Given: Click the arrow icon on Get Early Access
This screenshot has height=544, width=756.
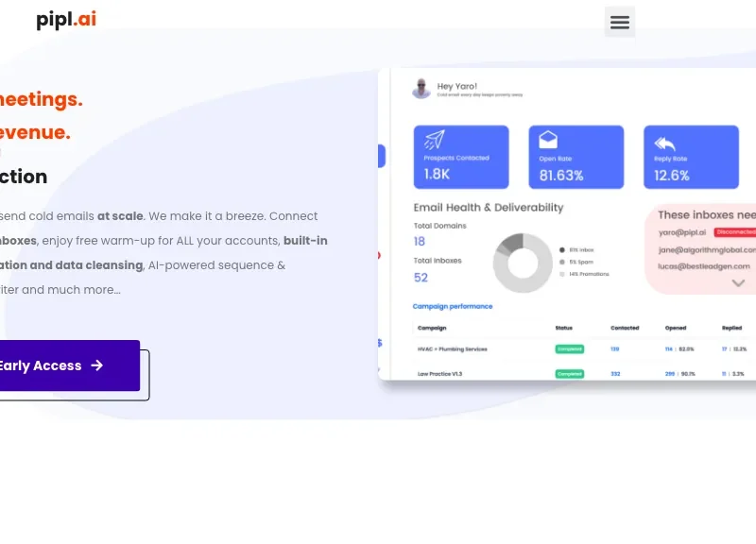Looking at the screenshot, I should click(x=97, y=365).
